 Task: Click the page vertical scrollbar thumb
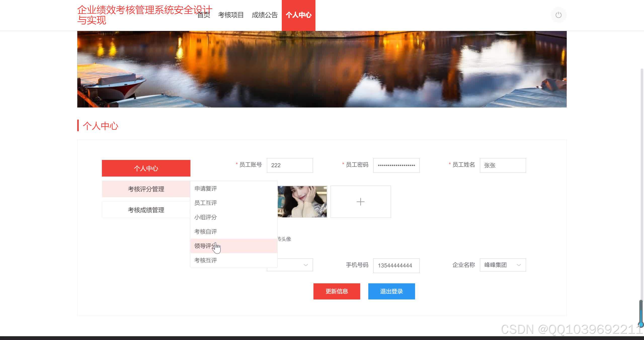pos(641,314)
